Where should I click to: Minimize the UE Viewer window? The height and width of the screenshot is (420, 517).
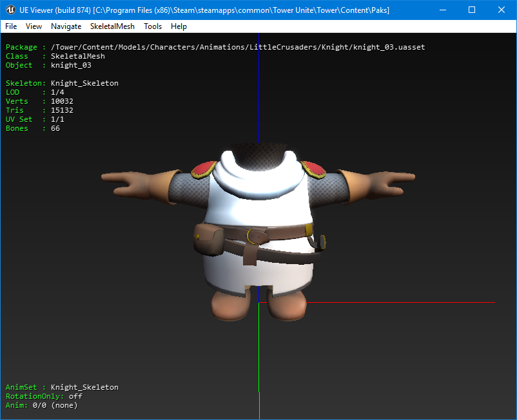pyautogui.click(x=443, y=10)
